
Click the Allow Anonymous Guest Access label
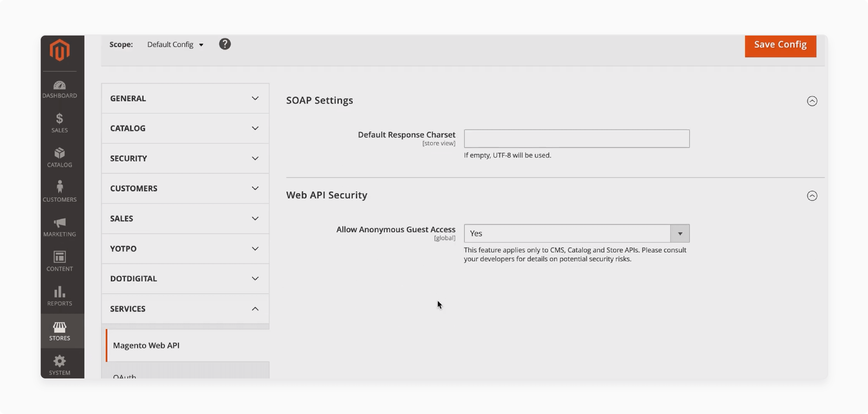pos(395,230)
